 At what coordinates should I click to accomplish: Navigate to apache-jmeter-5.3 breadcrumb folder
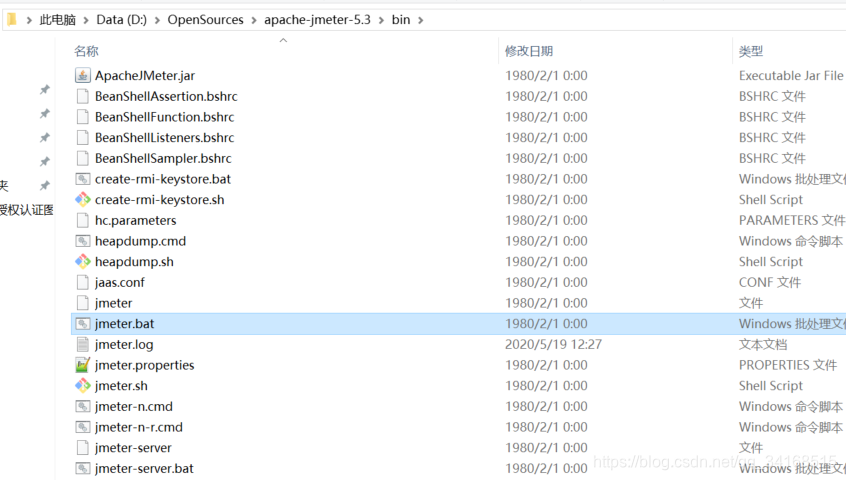coord(317,20)
